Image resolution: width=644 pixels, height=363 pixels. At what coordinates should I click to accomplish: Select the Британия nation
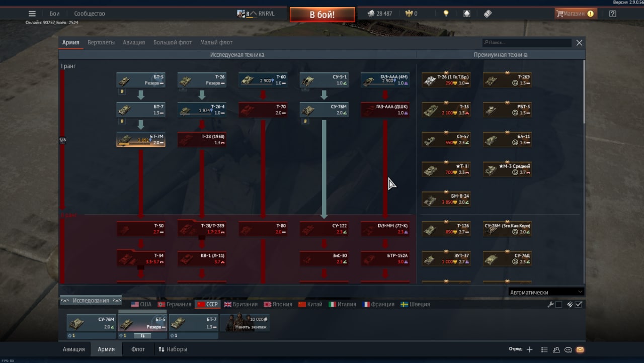click(x=240, y=304)
